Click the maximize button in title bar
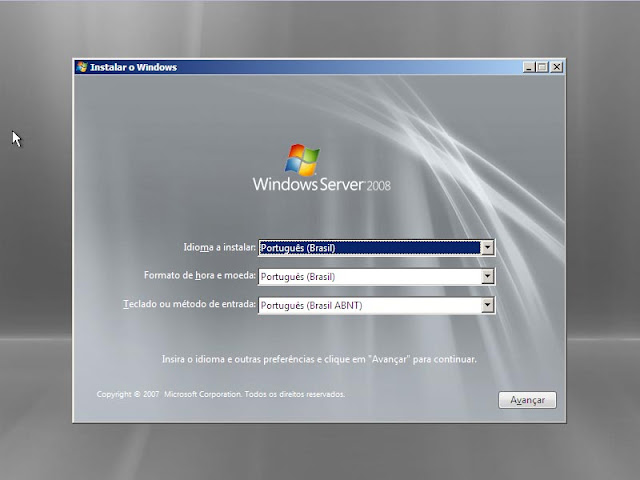 pyautogui.click(x=542, y=67)
